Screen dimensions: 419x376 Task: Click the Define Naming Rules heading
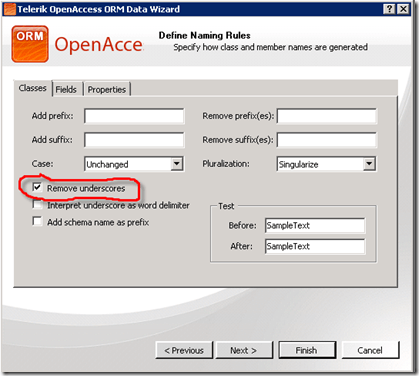coord(204,35)
